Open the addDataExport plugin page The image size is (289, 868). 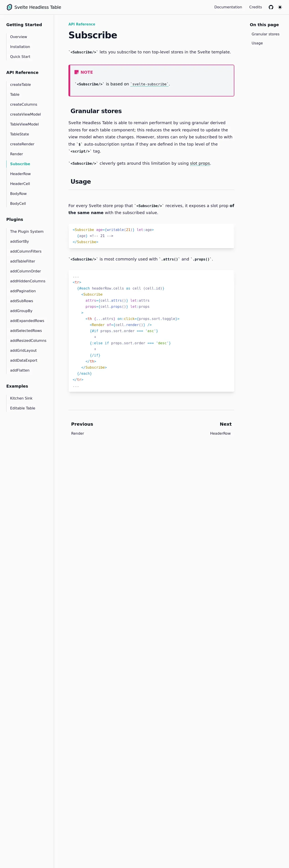click(x=24, y=361)
